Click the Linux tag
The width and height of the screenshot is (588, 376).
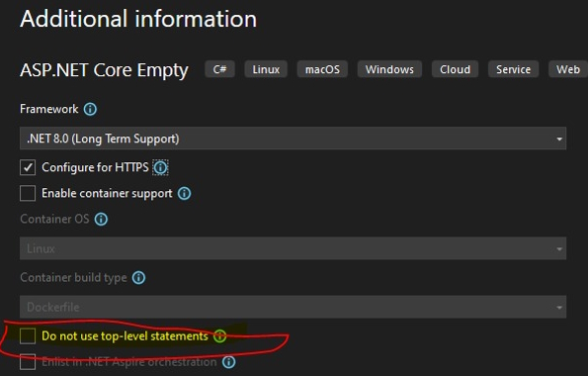(x=266, y=69)
